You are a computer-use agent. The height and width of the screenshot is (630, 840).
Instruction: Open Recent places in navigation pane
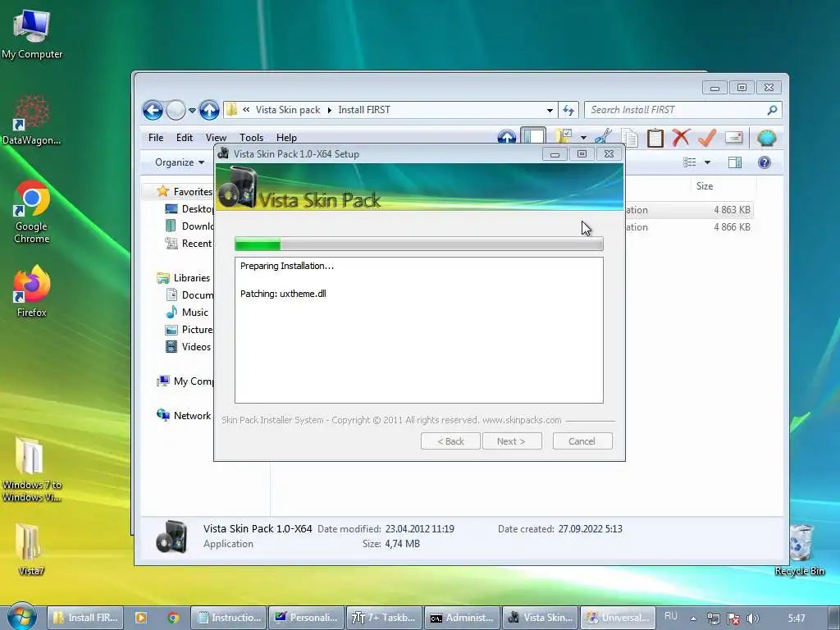[189, 243]
